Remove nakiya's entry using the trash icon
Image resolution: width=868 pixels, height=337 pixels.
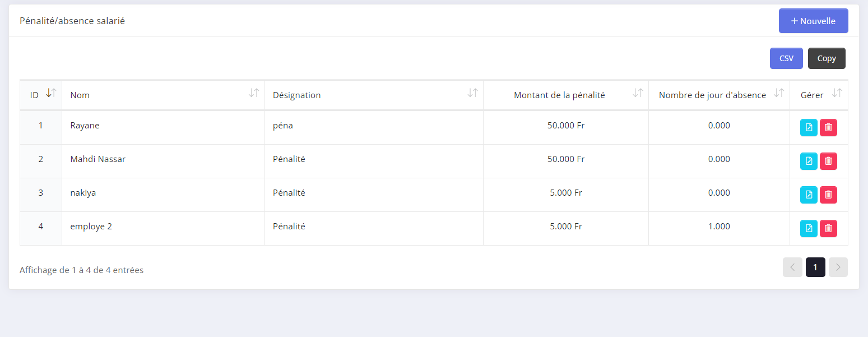click(x=828, y=195)
